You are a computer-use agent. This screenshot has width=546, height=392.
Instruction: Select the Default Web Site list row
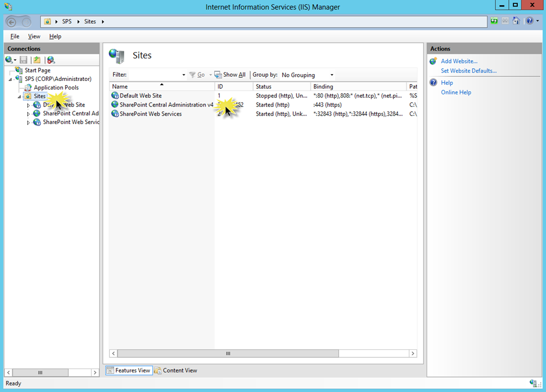point(263,96)
